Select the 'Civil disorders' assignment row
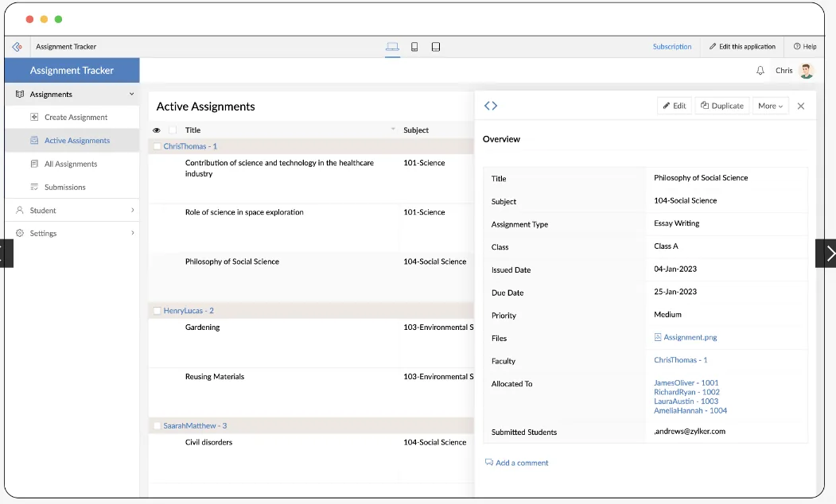The image size is (836, 504). (311, 458)
